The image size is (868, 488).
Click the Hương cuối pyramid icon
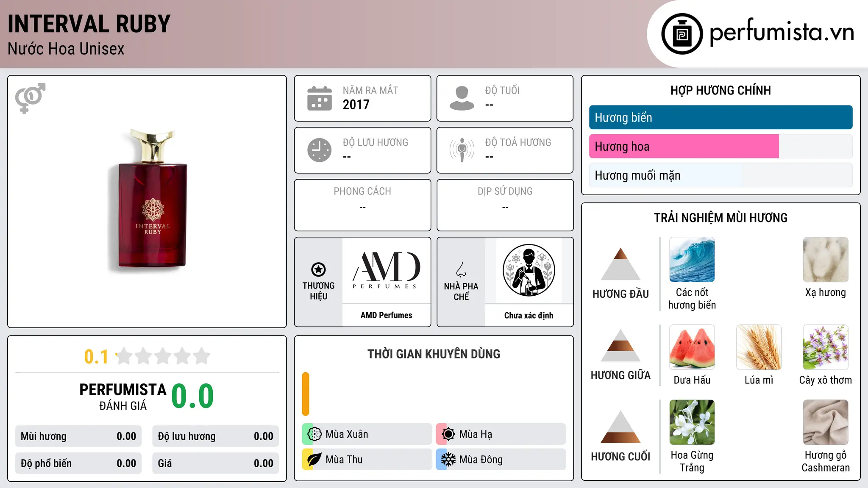tap(620, 427)
